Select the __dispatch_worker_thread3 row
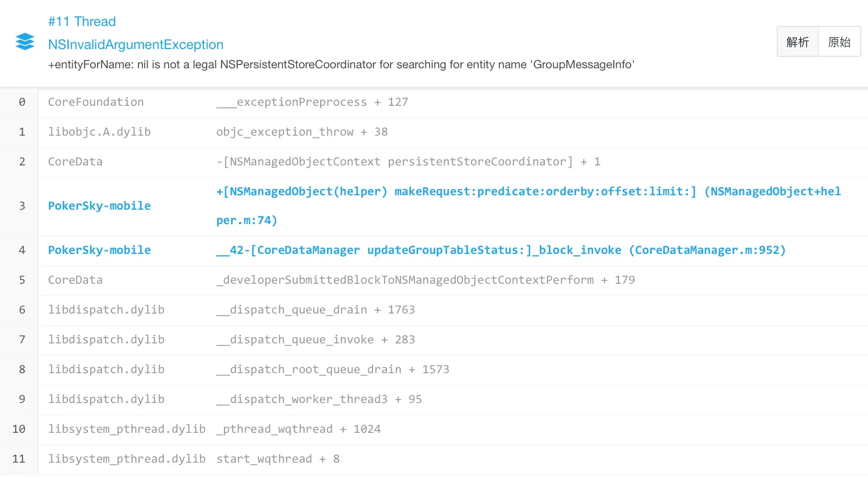Image resolution: width=868 pixels, height=479 pixels. point(434,400)
